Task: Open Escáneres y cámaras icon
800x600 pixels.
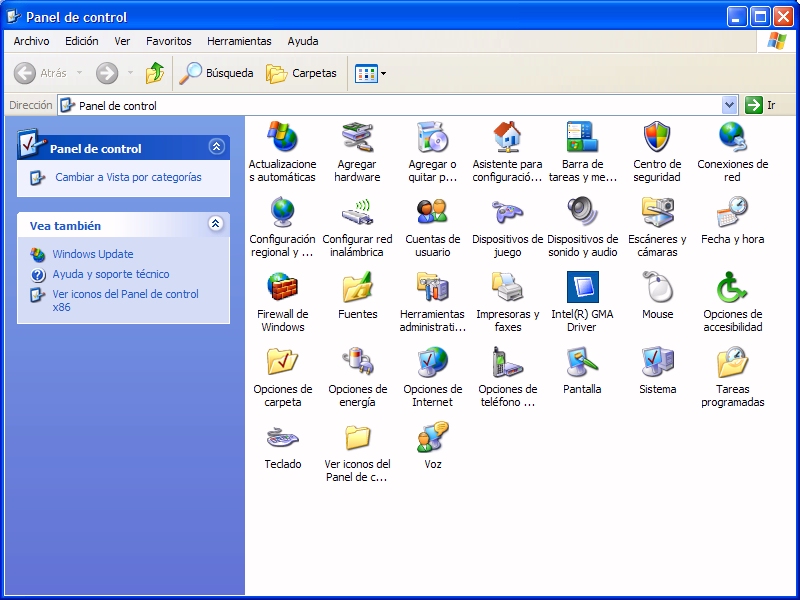Action: [657, 212]
